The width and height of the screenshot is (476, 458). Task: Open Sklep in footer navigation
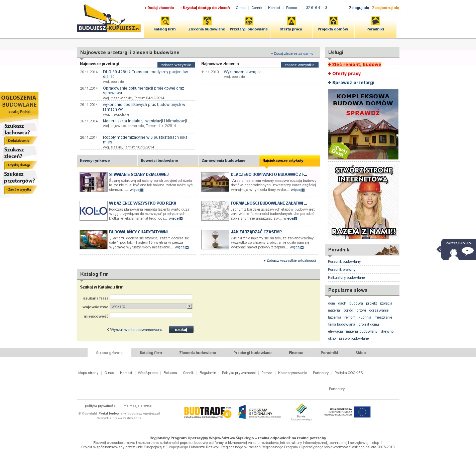coord(361,353)
